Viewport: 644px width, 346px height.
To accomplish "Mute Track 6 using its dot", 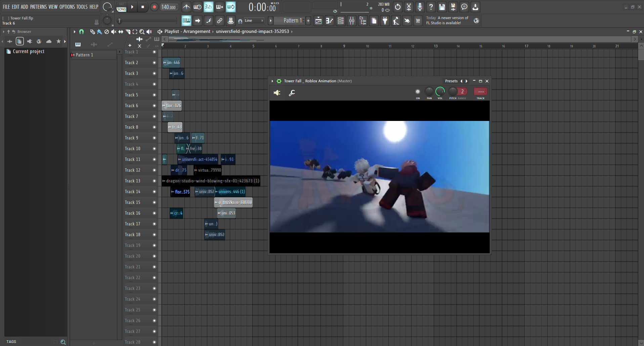I will [x=154, y=105].
